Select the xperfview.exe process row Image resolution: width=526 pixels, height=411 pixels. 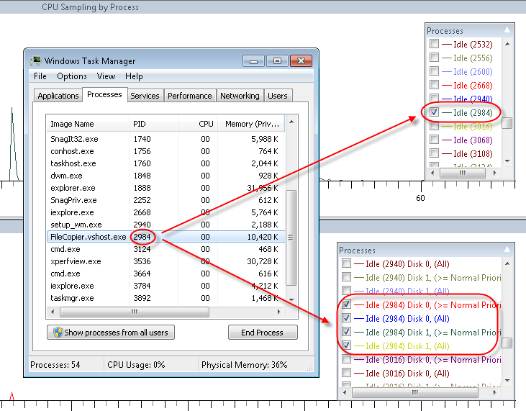(166, 261)
